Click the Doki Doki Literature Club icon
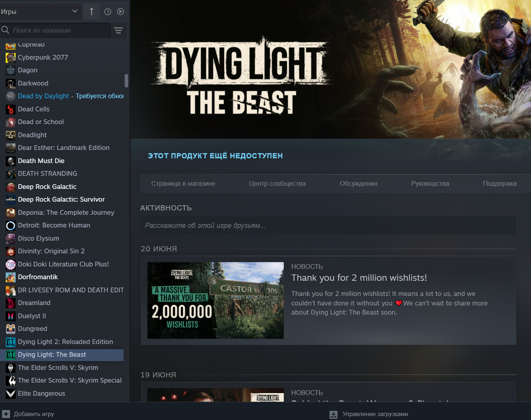531x420 pixels. 11,264
